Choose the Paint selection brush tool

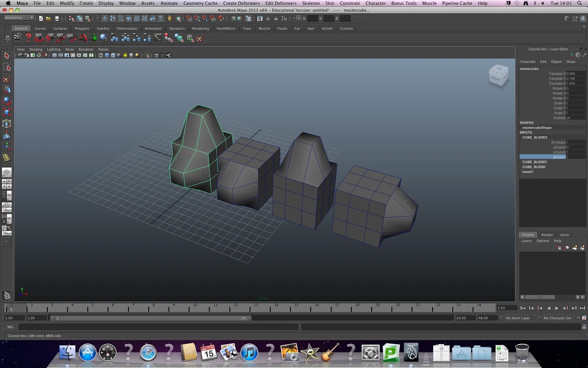[7, 79]
